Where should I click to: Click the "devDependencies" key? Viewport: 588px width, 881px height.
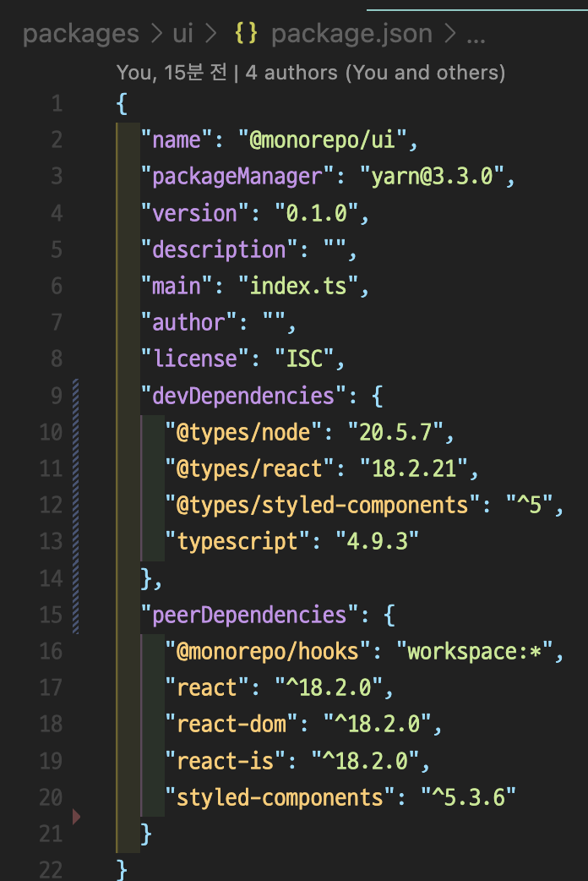coord(243,396)
